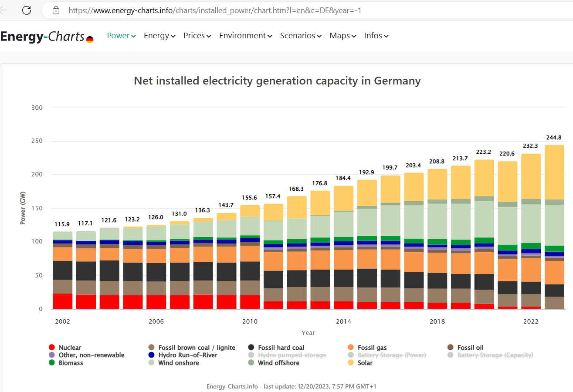Open the Environment menu

(x=246, y=36)
